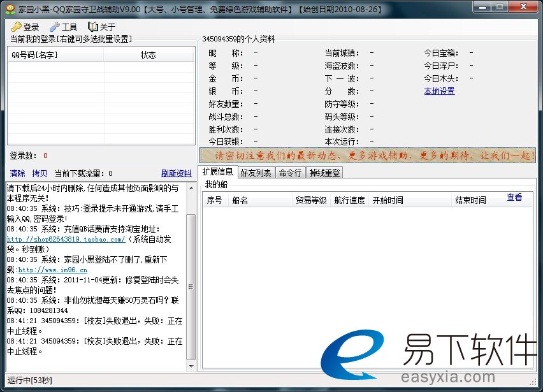Minimize the 家园小黑 window

click(x=483, y=7)
